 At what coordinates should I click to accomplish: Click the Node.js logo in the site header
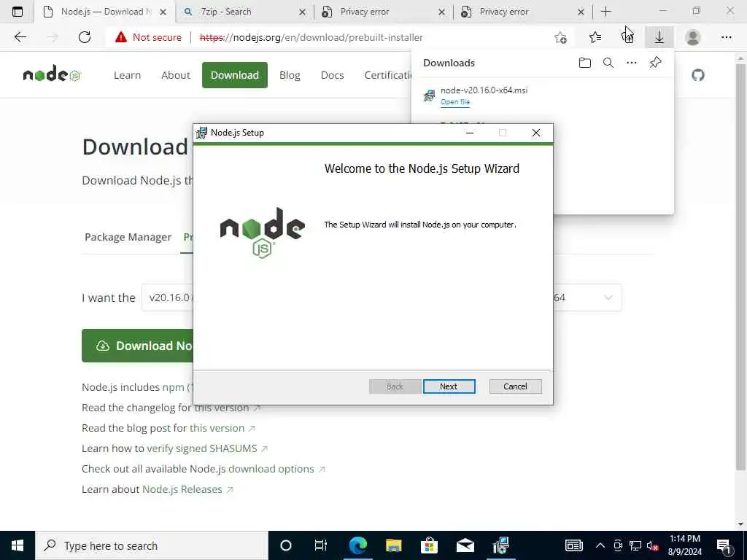tap(52, 74)
